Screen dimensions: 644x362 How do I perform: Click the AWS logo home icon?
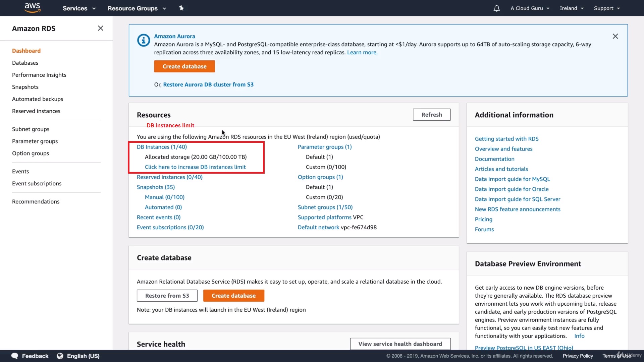click(x=32, y=8)
